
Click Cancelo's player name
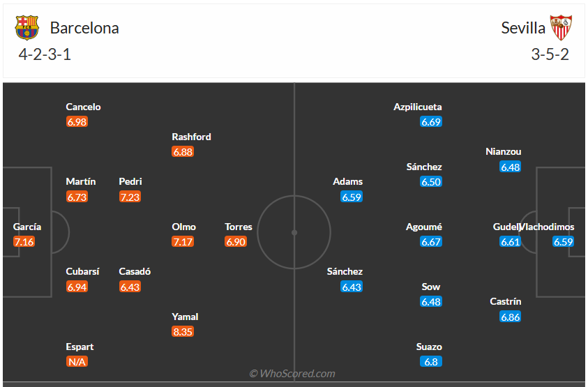[x=83, y=107]
